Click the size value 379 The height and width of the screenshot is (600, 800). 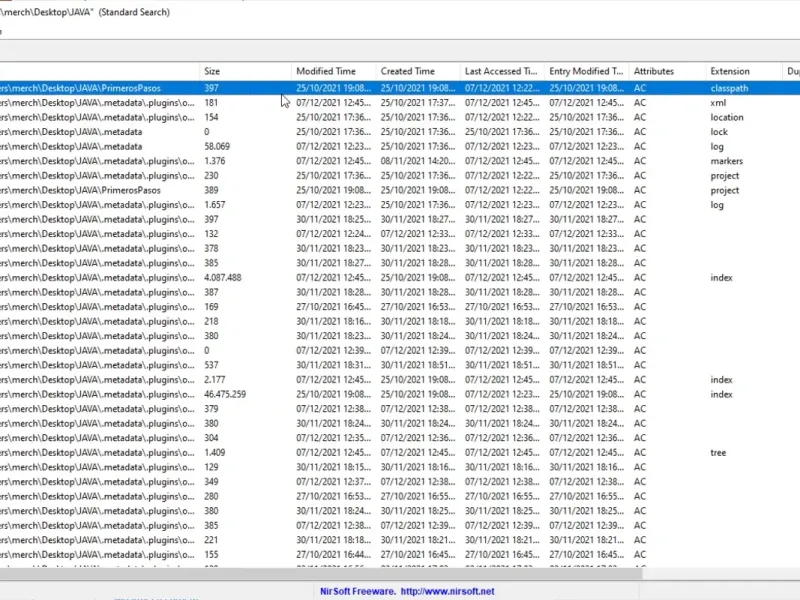211,409
